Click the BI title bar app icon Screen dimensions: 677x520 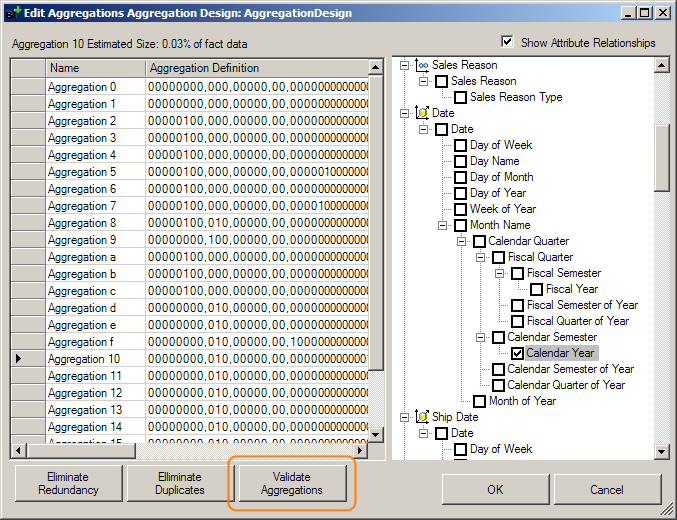13,13
